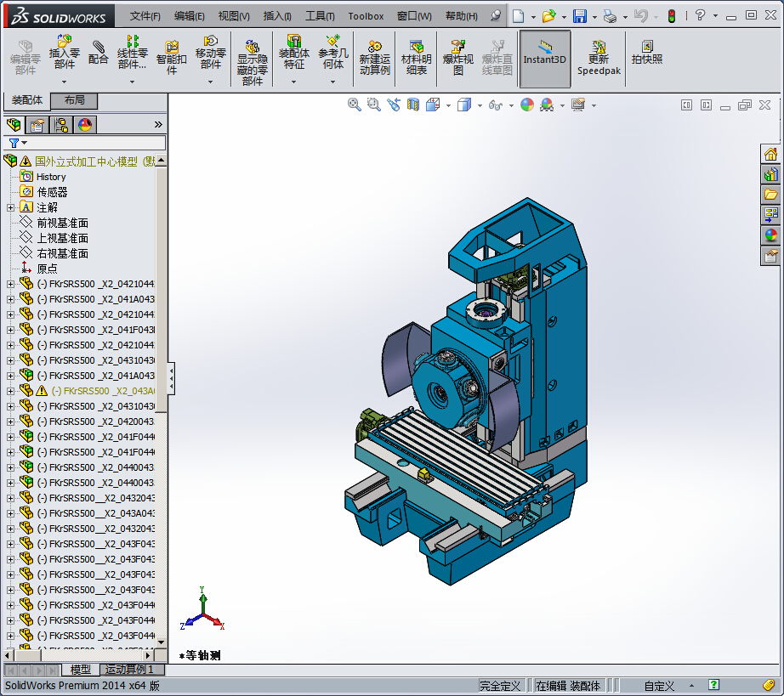Screen dimensions: 784x696
Task: Select the Mate (配合) paperclip tool
Action: [98, 53]
